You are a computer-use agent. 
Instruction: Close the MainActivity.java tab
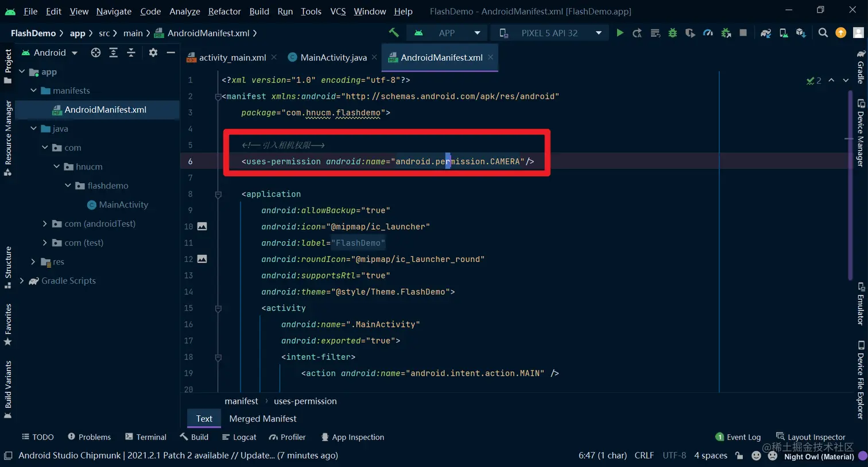pyautogui.click(x=374, y=57)
